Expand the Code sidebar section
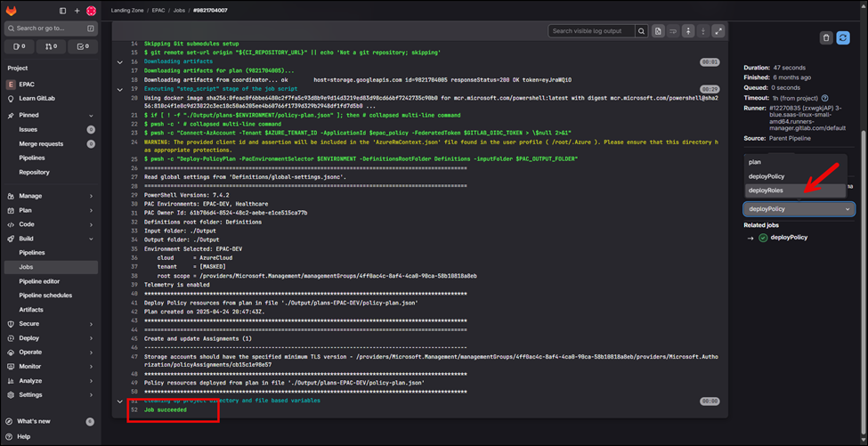The width and height of the screenshot is (868, 446). (x=51, y=224)
